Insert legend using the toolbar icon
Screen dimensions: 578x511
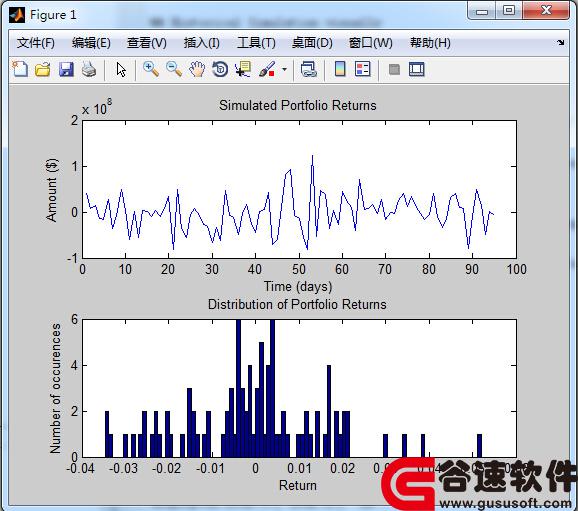coord(363,69)
